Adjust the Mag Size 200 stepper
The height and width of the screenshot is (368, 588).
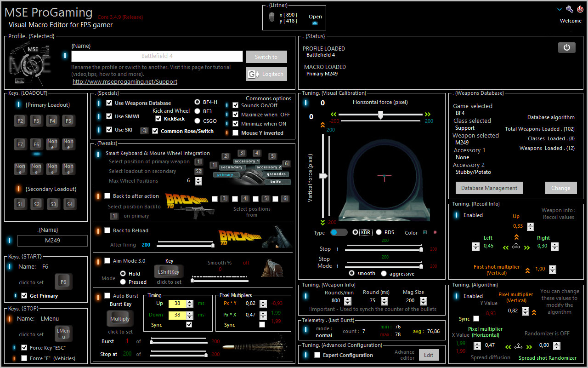coord(423,300)
